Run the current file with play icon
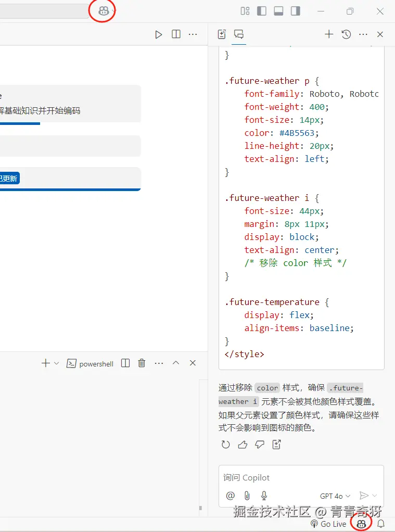Screen dimensions: 395x532 tap(159, 34)
